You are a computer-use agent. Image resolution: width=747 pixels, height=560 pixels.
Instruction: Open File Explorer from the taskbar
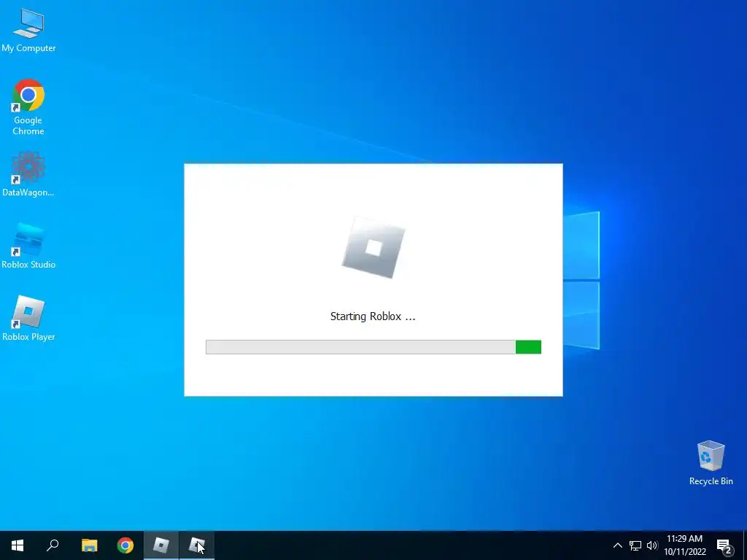tap(89, 545)
